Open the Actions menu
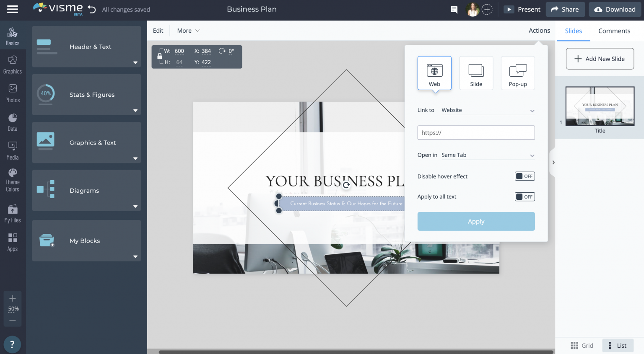 539,31
